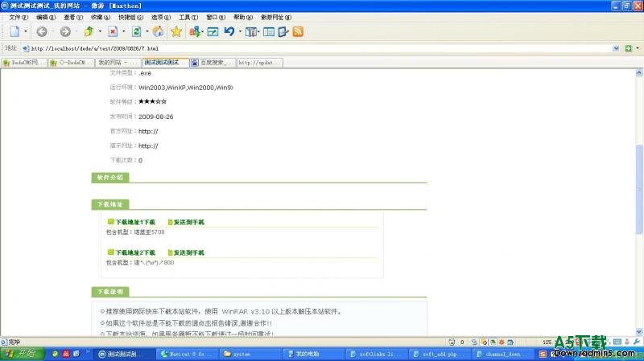Viewport: 644px width, 361px height.
Task: Click the blue Undo arrow icon
Action: coord(229,31)
